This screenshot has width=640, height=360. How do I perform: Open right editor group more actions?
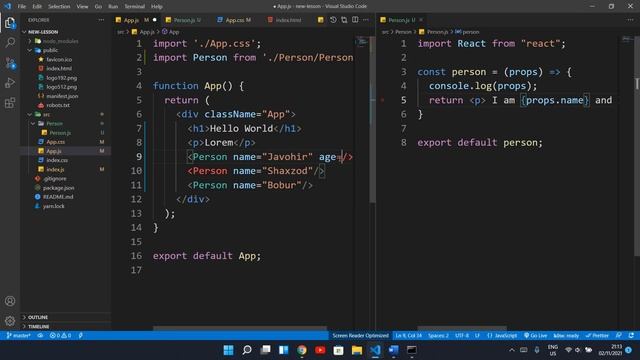point(631,20)
